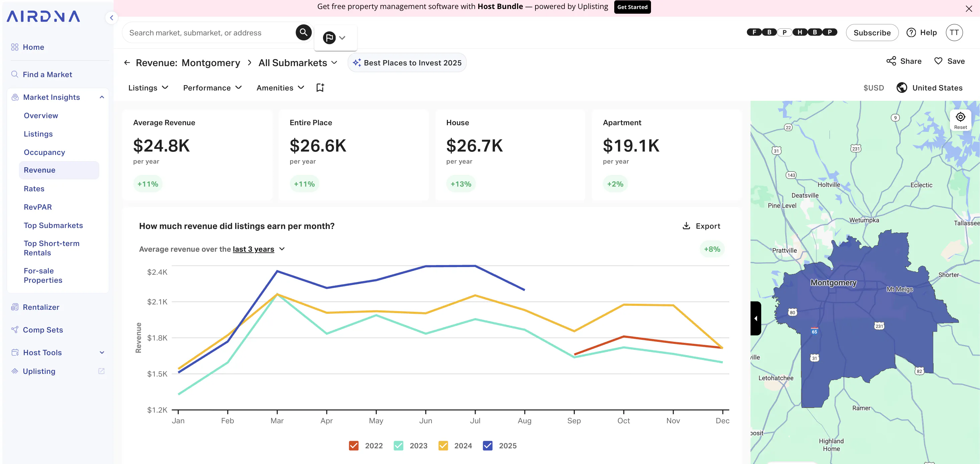980x464 pixels.
Task: Open the TT user avatar menu
Action: click(954, 32)
